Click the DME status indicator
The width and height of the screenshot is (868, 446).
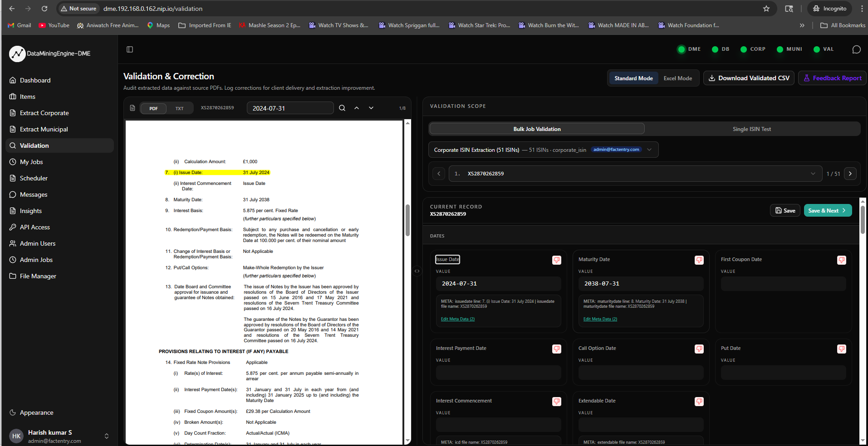pos(689,49)
